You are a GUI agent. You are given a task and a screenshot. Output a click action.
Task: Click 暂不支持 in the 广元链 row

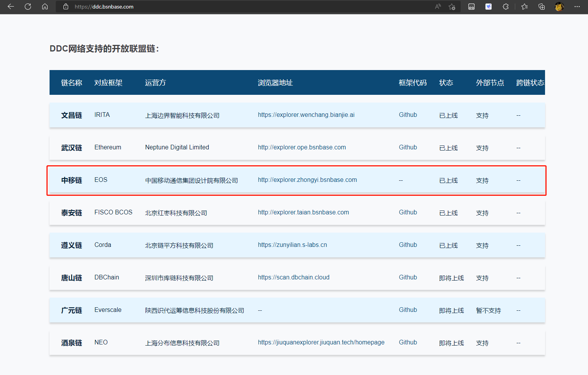pos(489,310)
